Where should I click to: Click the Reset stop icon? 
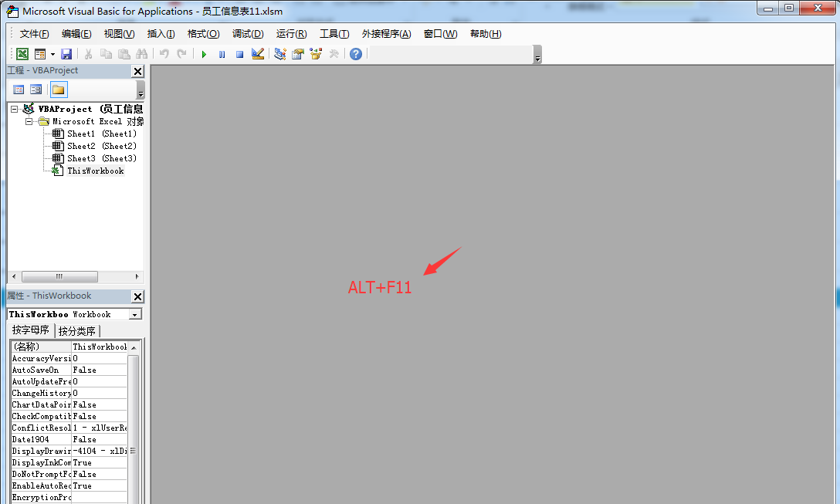239,54
